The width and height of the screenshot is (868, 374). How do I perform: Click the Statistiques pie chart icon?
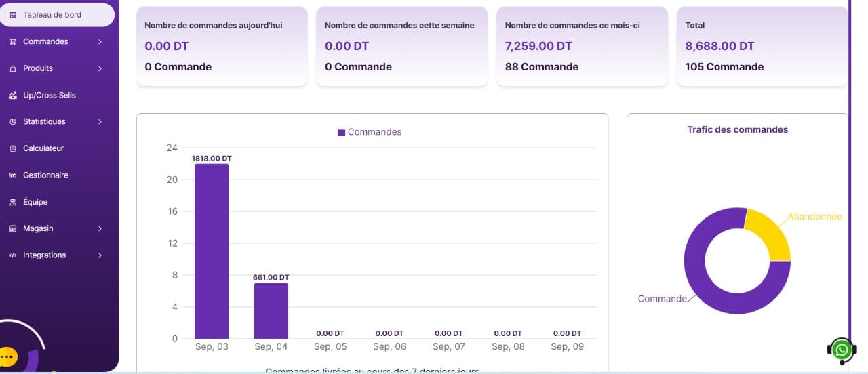pos(13,122)
